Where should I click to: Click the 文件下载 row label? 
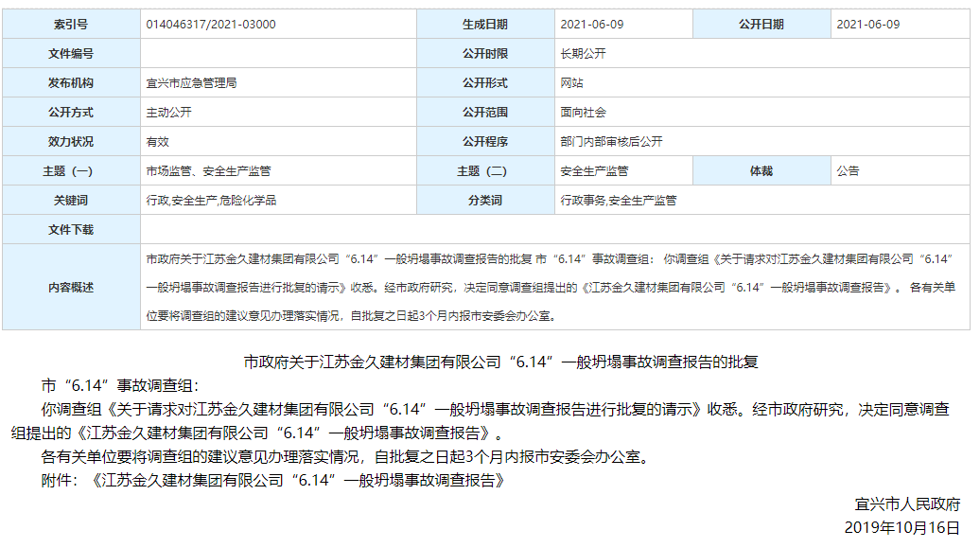click(71, 230)
